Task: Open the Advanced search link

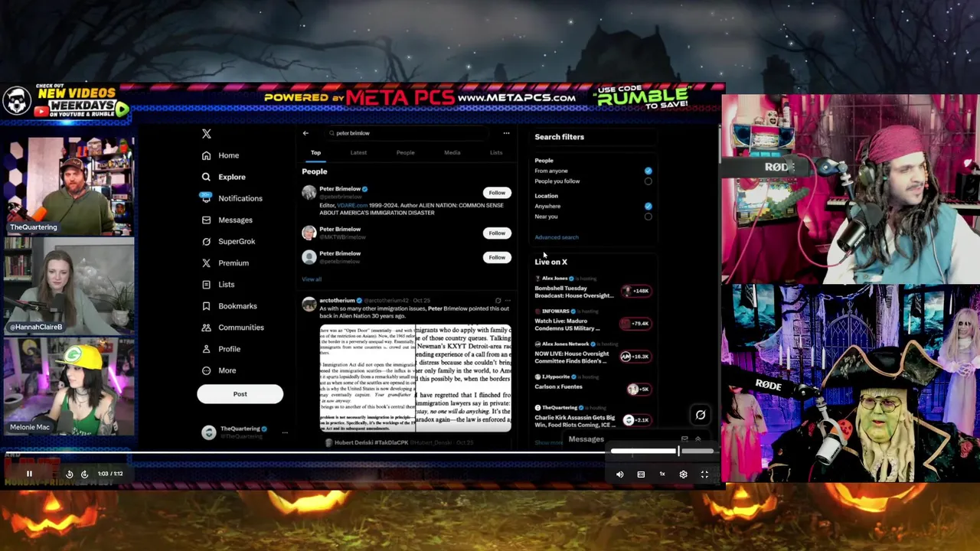Action: point(557,237)
